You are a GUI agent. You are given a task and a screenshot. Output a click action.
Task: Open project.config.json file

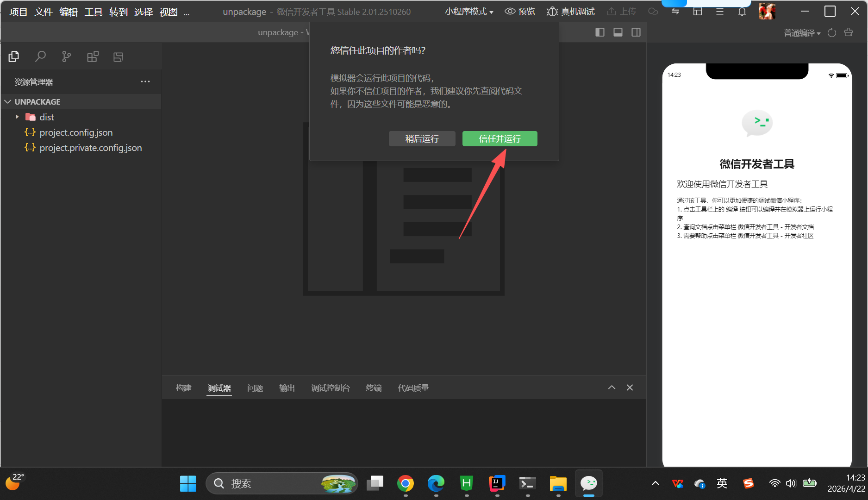click(x=76, y=132)
